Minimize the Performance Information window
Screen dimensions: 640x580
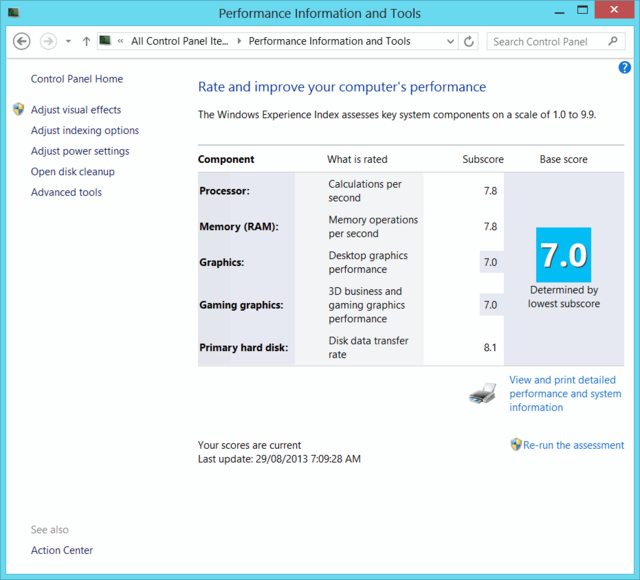coord(560,11)
